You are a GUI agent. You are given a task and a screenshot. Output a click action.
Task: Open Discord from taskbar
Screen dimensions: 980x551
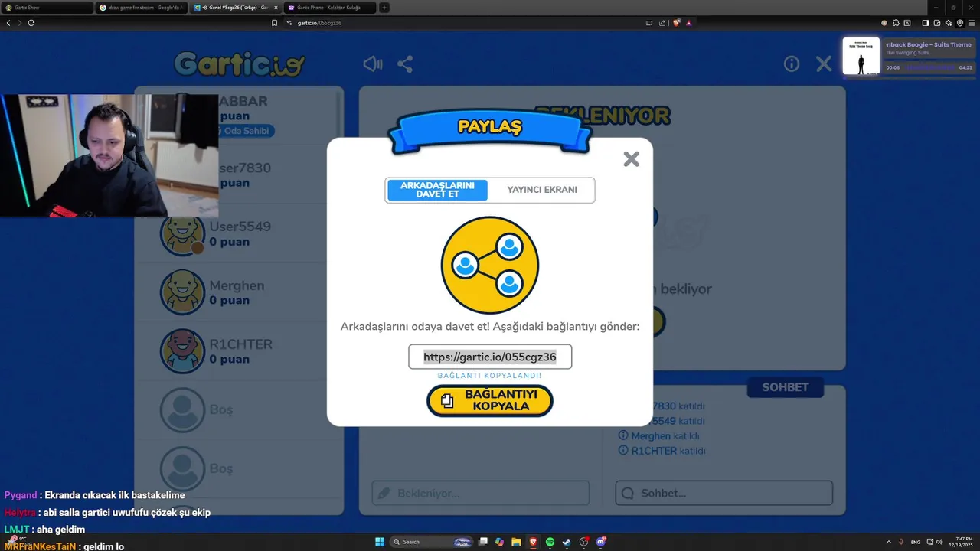tap(601, 542)
